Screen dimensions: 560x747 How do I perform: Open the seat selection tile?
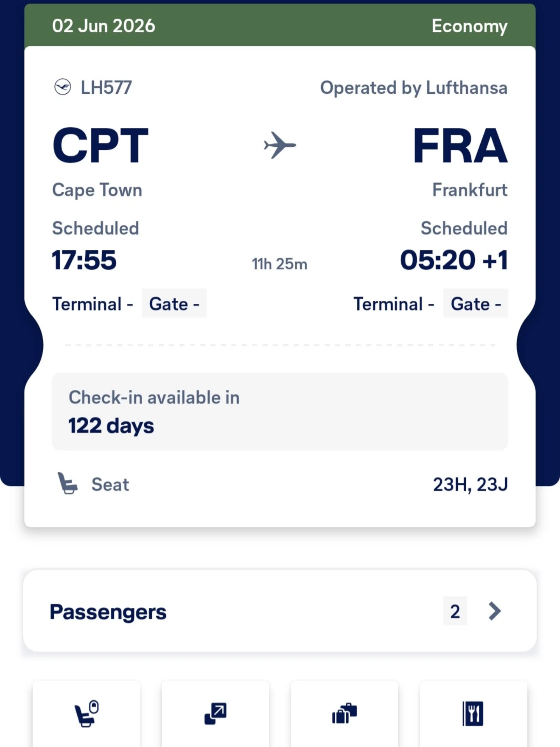86,714
